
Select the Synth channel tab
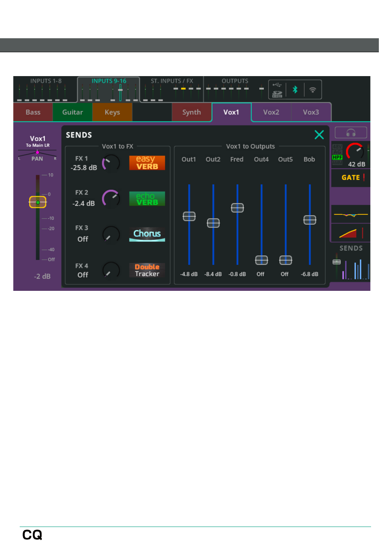point(191,112)
